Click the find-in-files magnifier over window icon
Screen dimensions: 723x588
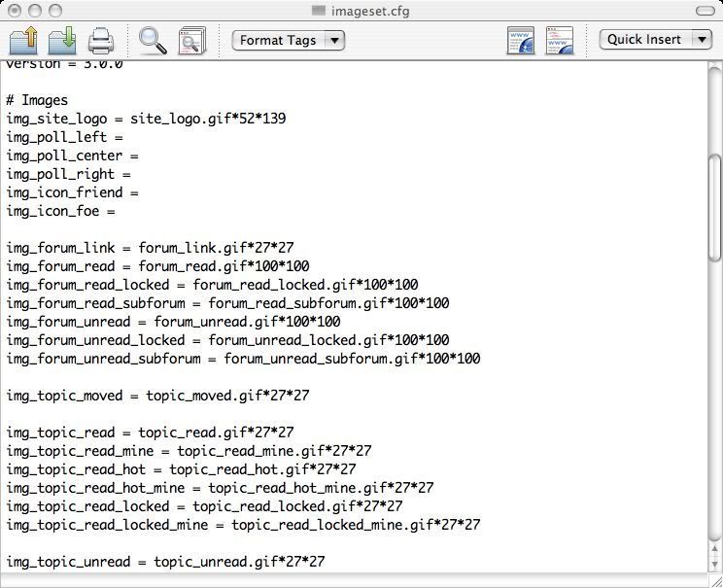click(x=191, y=41)
